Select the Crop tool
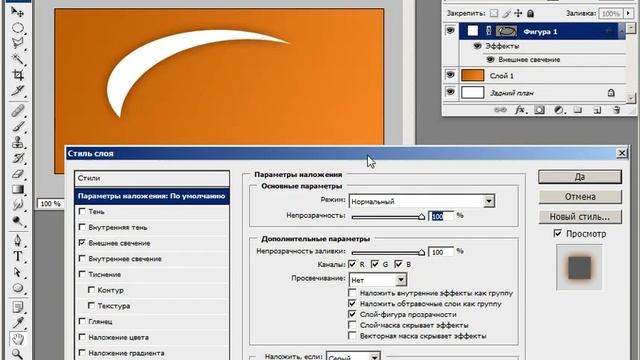 point(18,75)
